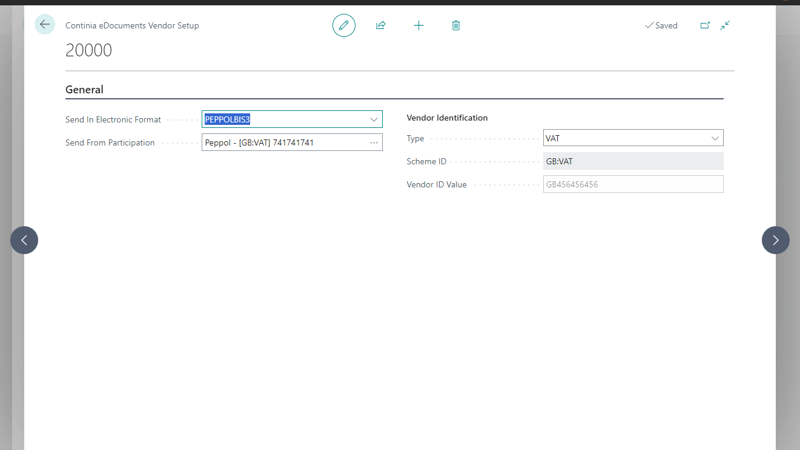This screenshot has height=450, width=800.
Task: Open page in new window icon
Action: [x=705, y=25]
